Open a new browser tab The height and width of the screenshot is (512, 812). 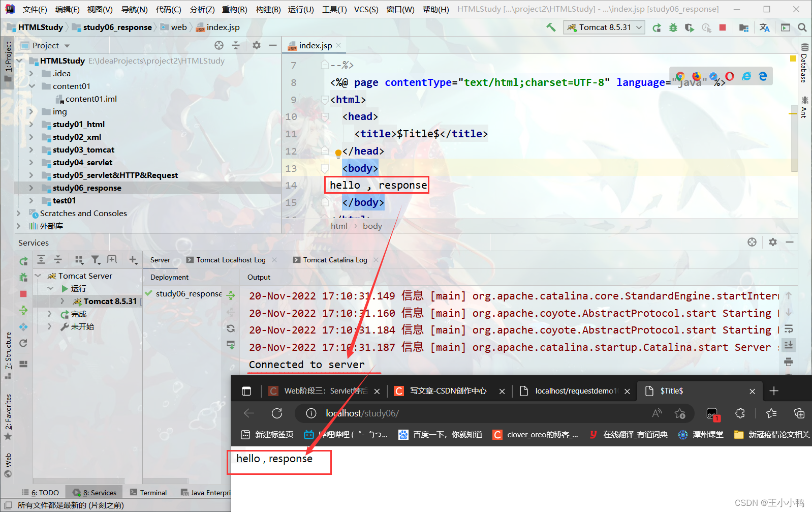tap(774, 391)
